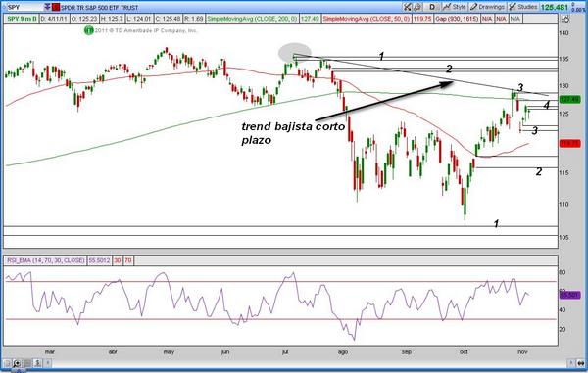Click the magnifier icon in top toolbar
Viewport: 588px width, 373px height.
click(417, 7)
